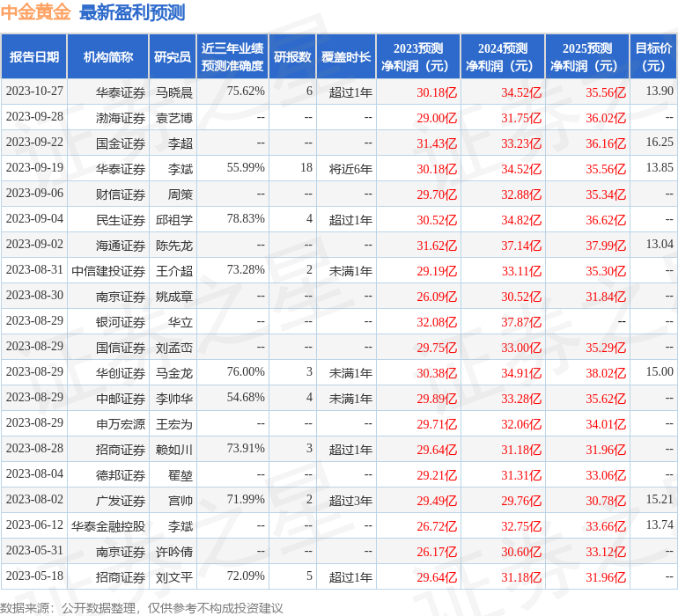Click target price 15.00
Screen dimensions: 678x616
click(x=660, y=371)
